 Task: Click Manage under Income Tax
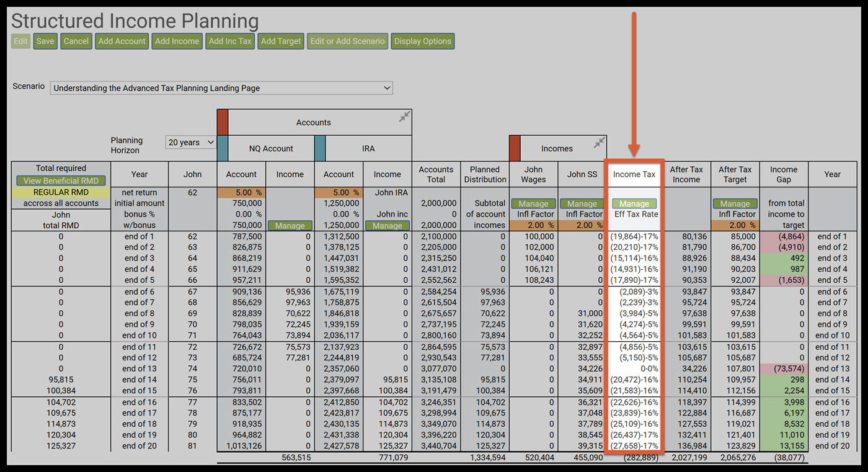(x=634, y=203)
